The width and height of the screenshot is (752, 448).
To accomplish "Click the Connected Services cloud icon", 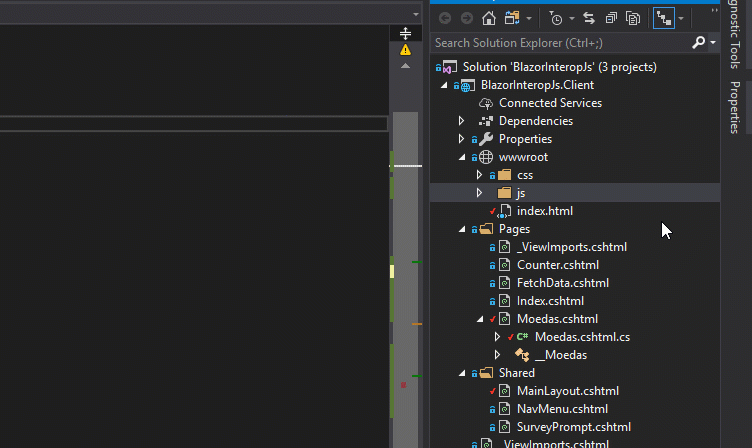I will (x=486, y=103).
